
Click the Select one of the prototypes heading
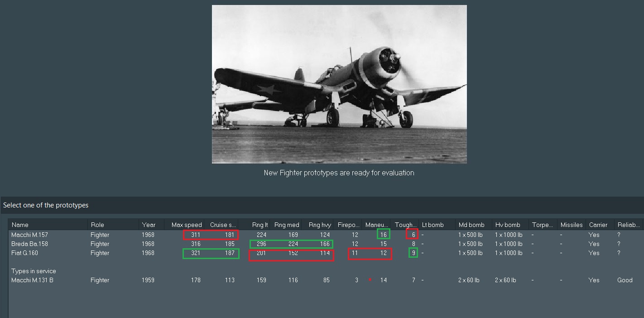tap(46, 205)
